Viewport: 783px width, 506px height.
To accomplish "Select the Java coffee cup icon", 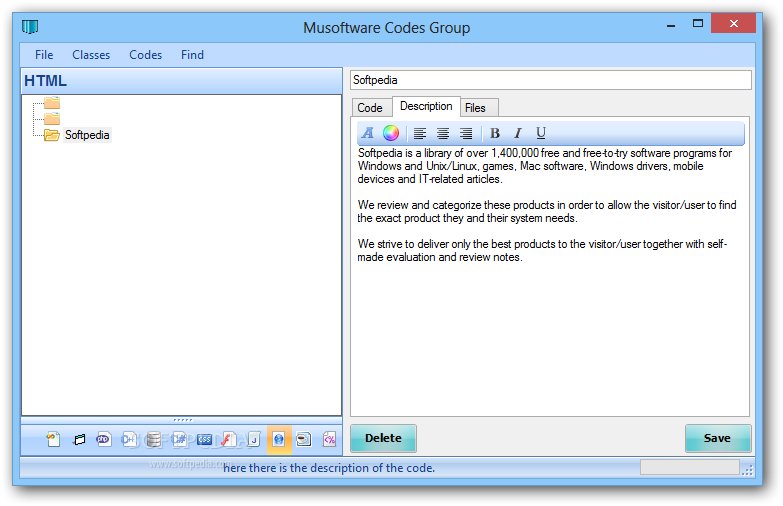I will [x=304, y=440].
